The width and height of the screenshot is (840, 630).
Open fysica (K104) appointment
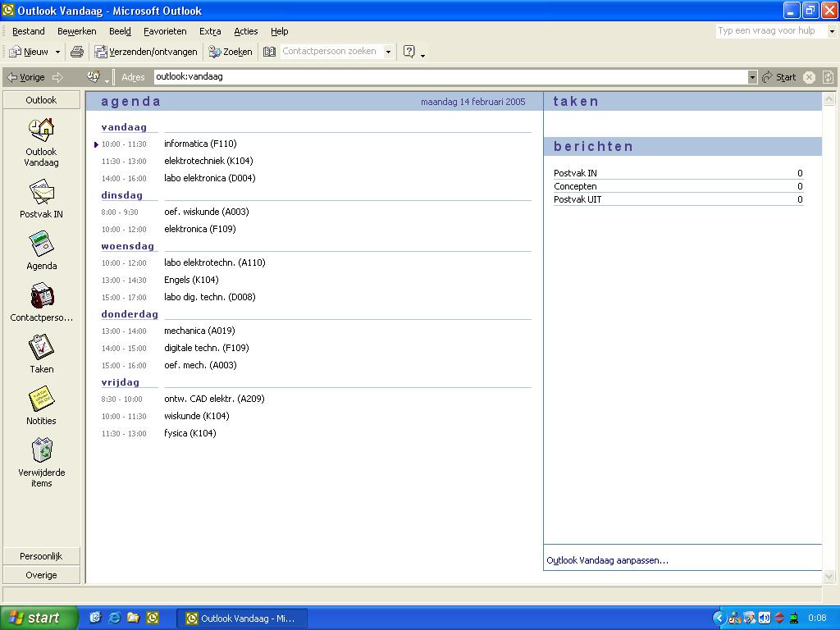pos(190,433)
